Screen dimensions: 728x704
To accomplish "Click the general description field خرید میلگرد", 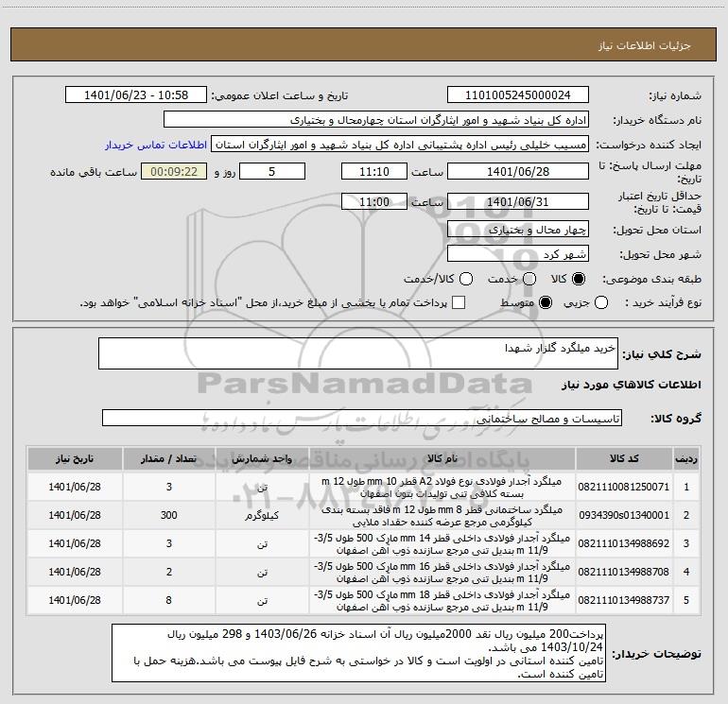I will pos(358,353).
